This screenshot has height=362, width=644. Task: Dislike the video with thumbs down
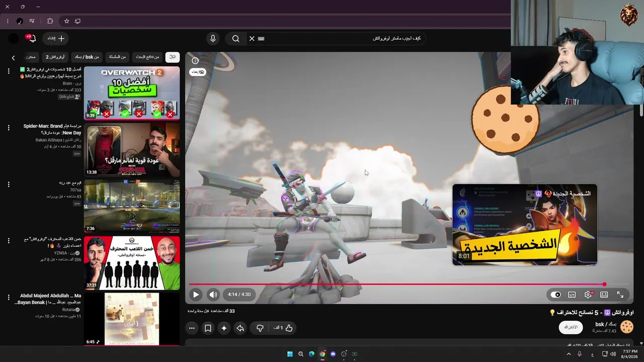click(260, 328)
